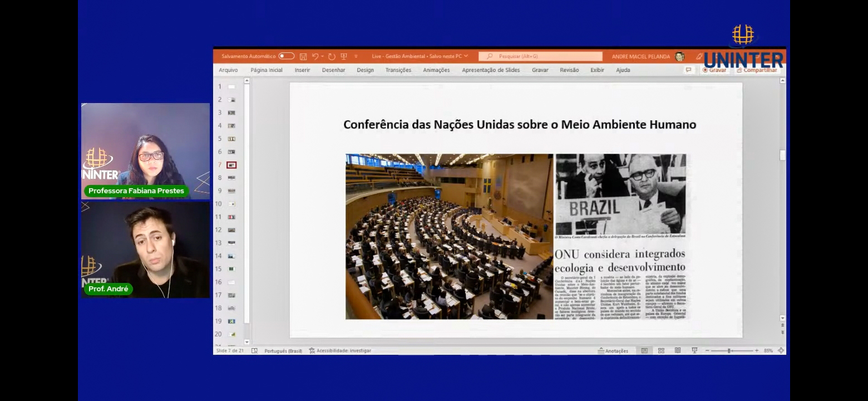Click Acessibilidade: investigar in status bar
Image resolution: width=868 pixels, height=401 pixels.
[x=340, y=351]
